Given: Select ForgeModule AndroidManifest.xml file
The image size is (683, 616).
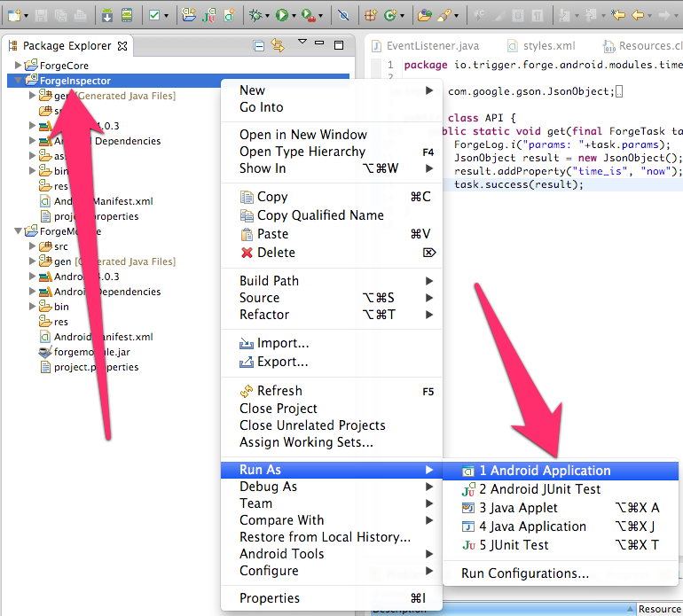Looking at the screenshot, I should tap(103, 337).
